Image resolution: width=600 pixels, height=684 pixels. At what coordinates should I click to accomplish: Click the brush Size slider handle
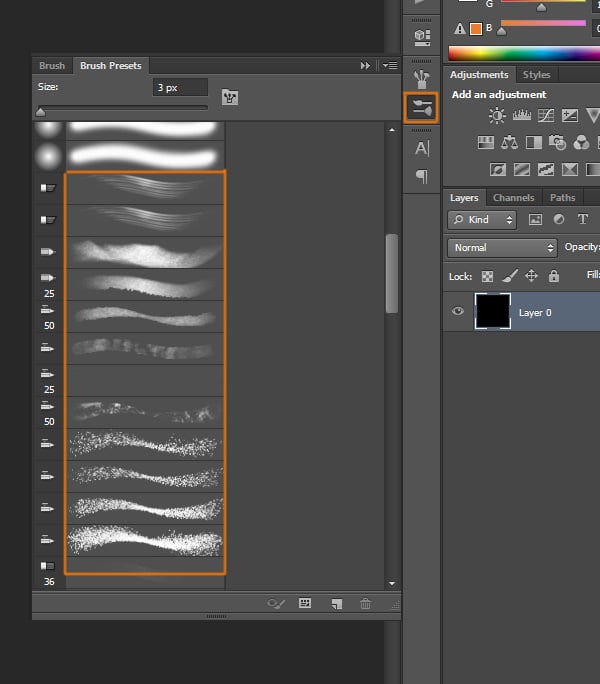click(41, 112)
